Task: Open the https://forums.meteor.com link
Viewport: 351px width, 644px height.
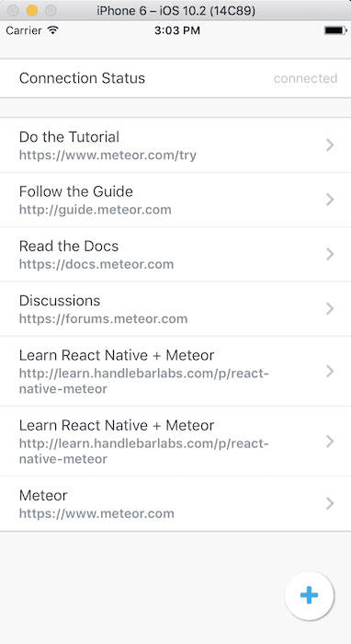Action: [103, 318]
